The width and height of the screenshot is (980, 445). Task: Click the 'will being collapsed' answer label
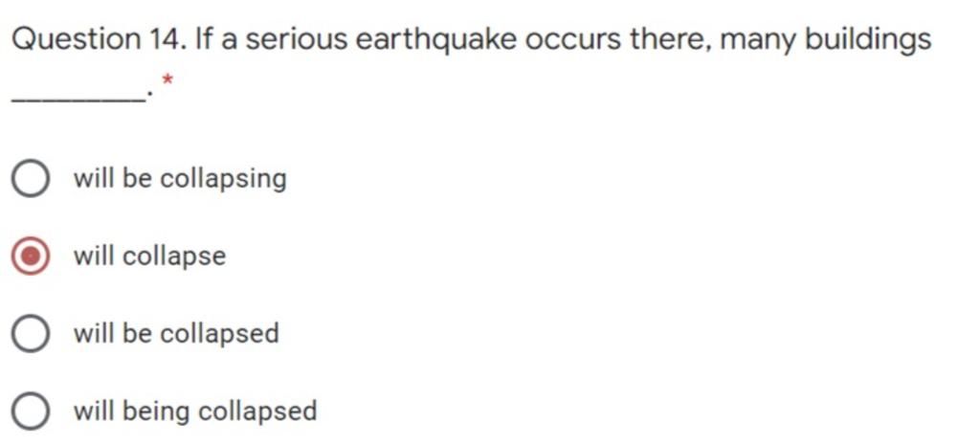195,412
